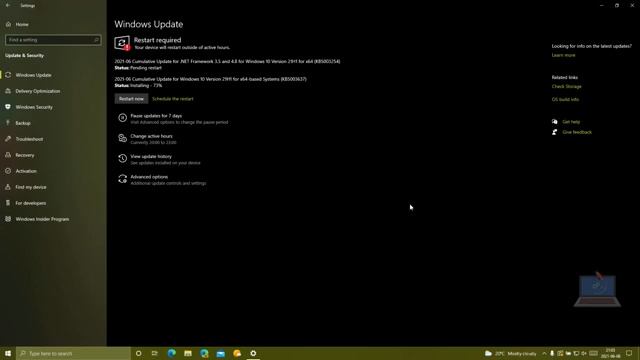Viewport: 640px width, 360px height.
Task: Select Windows Update in the sidebar
Action: click(33, 75)
